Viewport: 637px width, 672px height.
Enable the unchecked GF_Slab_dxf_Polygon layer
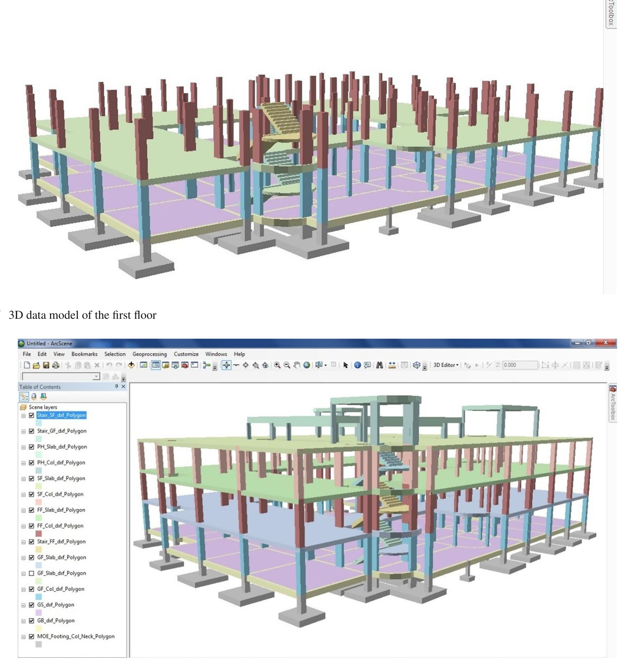click(x=31, y=573)
